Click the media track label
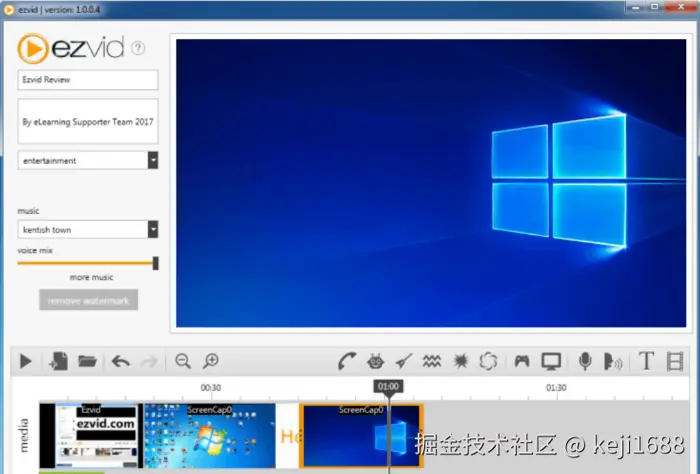Viewport: 700px width, 474px height. pyautogui.click(x=24, y=436)
